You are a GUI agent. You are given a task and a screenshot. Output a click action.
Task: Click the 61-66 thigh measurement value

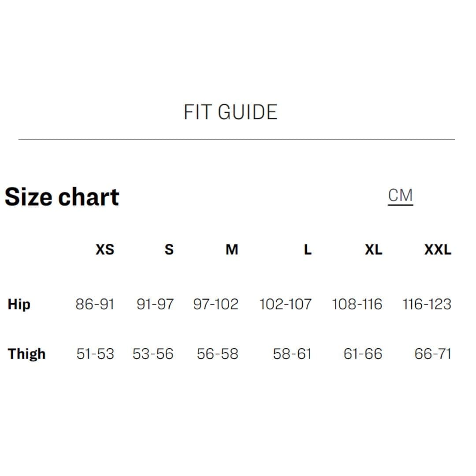click(363, 354)
